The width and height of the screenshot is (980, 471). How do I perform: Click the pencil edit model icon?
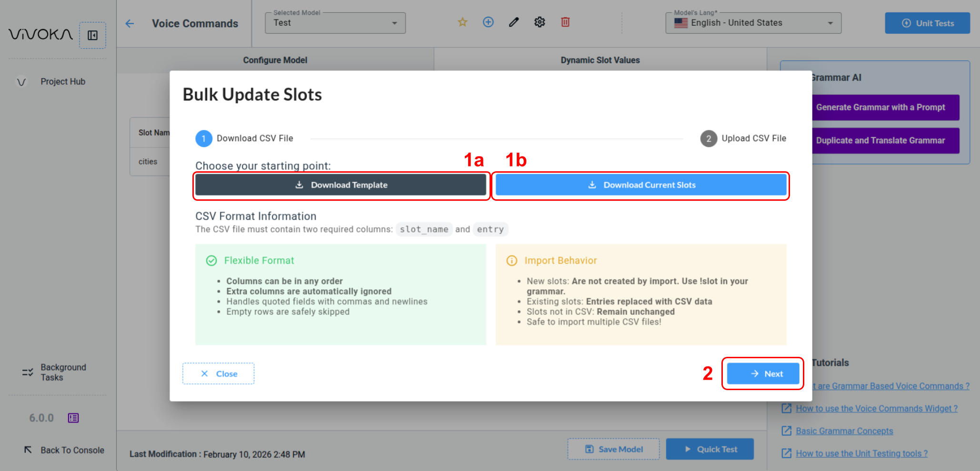click(514, 22)
